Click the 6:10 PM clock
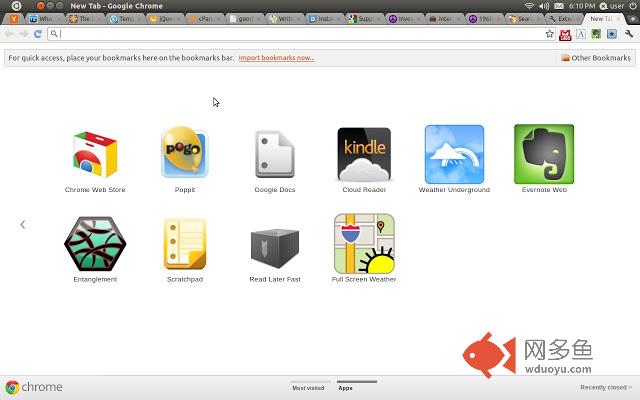 tap(582, 6)
